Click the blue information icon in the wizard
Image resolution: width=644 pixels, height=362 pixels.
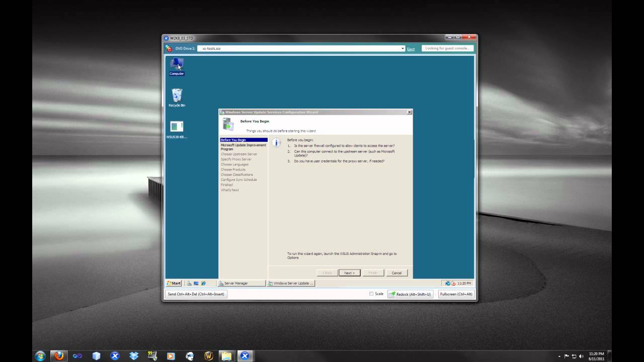[276, 143]
